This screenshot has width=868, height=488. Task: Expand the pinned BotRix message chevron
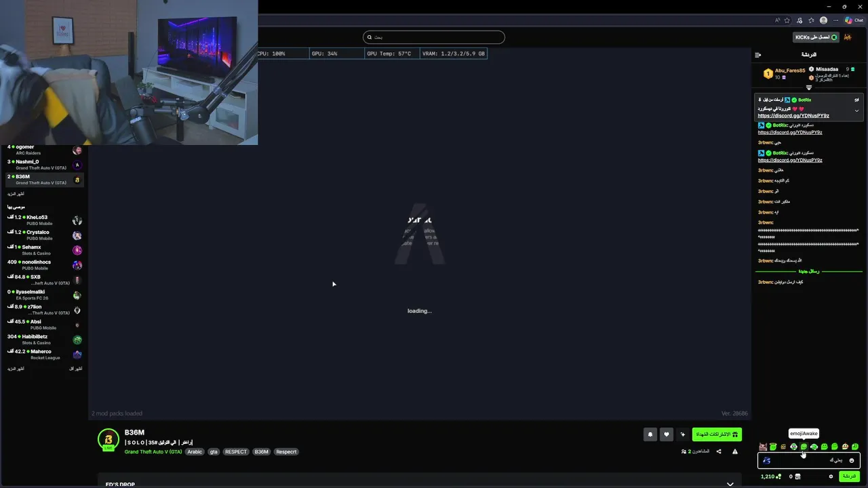click(856, 110)
